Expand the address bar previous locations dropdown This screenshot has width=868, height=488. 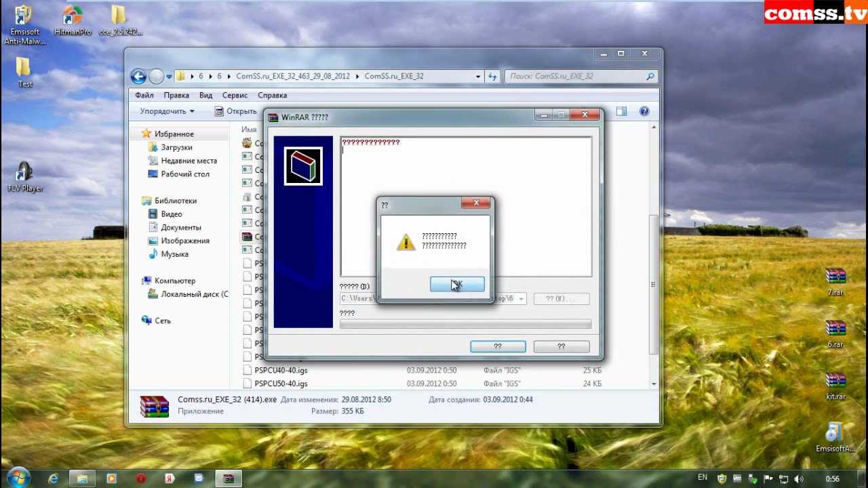click(478, 77)
